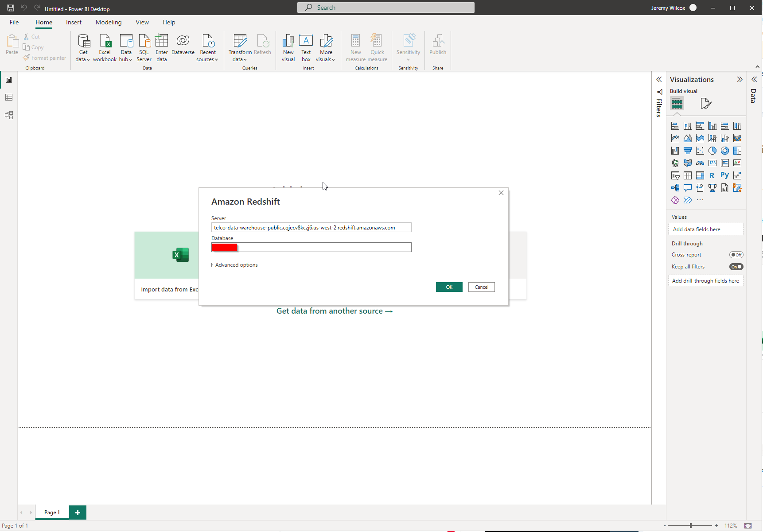Image resolution: width=763 pixels, height=532 pixels.
Task: Select the Table visual
Action: pyautogui.click(x=687, y=175)
